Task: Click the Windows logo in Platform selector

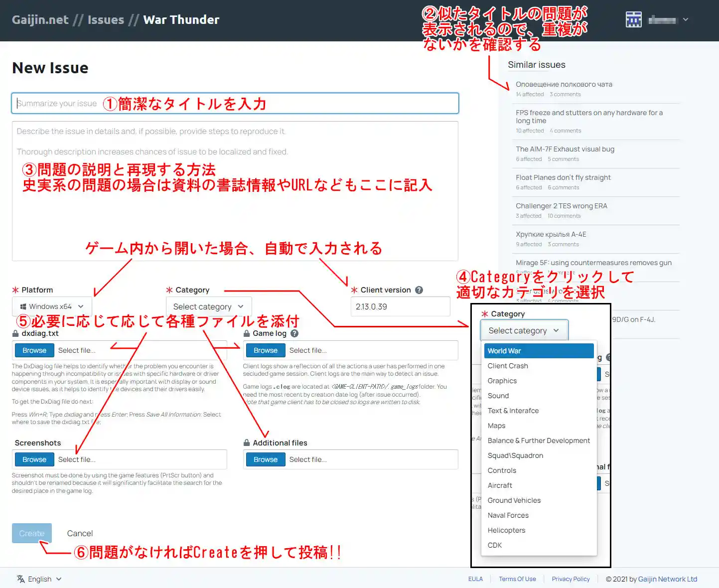Action: pyautogui.click(x=23, y=306)
